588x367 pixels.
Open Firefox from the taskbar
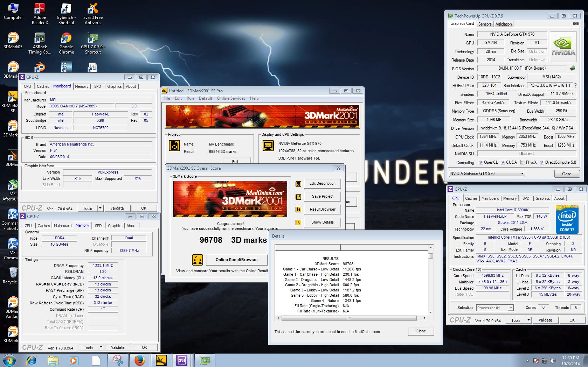click(x=140, y=360)
